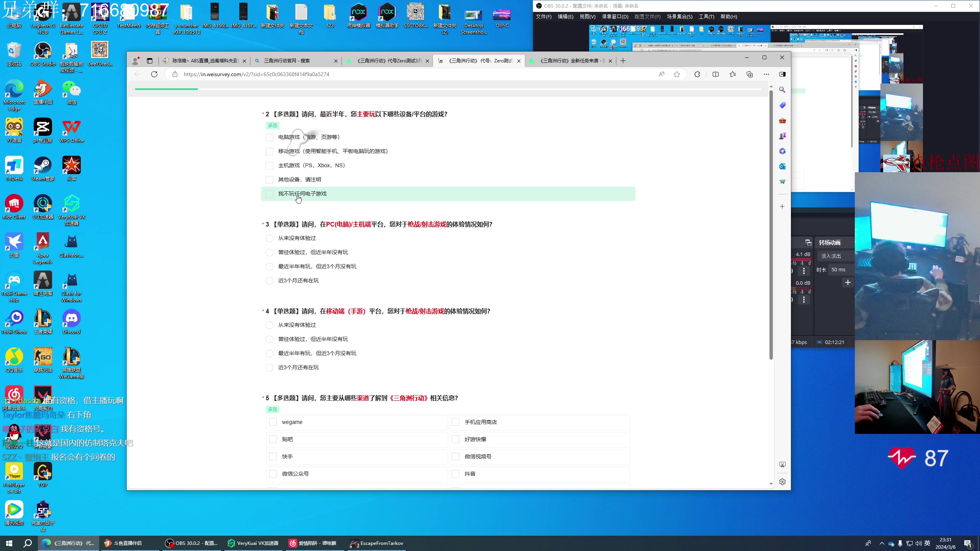Open Edge sidebar shopping tag icon
Viewport: 980px width, 551px height.
[782, 105]
